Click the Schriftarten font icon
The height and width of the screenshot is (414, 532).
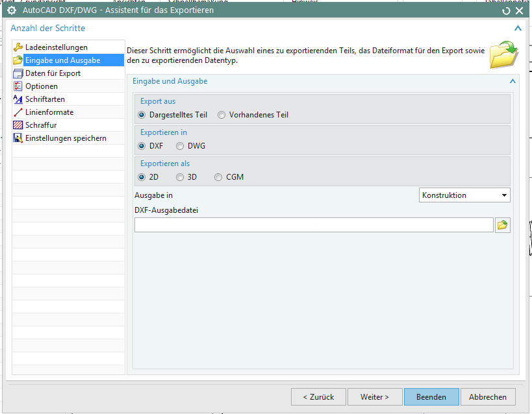(x=18, y=99)
